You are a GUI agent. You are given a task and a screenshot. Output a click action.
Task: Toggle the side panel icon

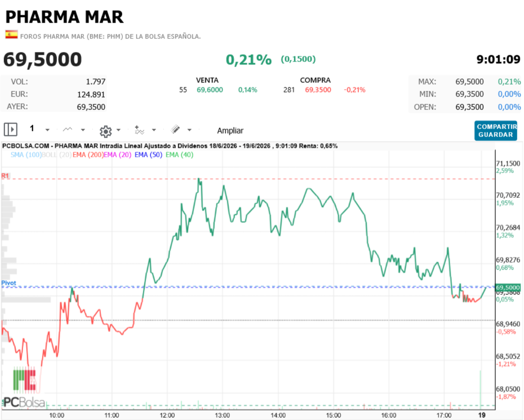click(x=10, y=129)
